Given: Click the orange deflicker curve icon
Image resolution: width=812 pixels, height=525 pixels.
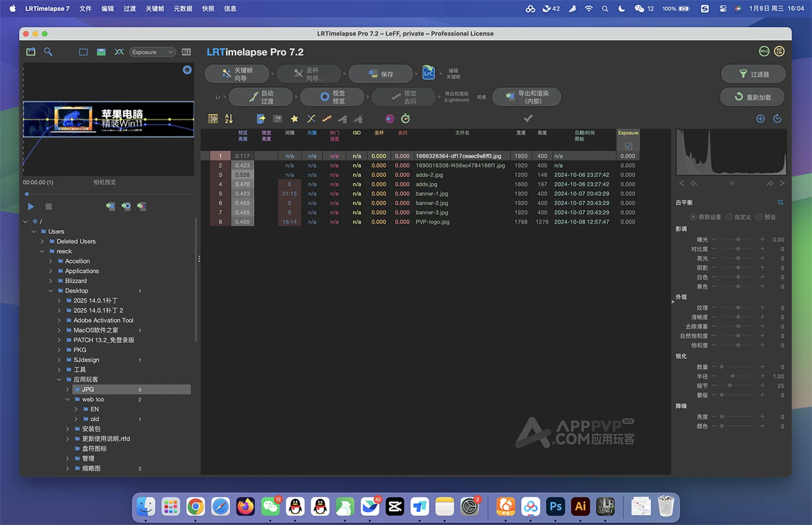Looking at the screenshot, I should (x=327, y=118).
